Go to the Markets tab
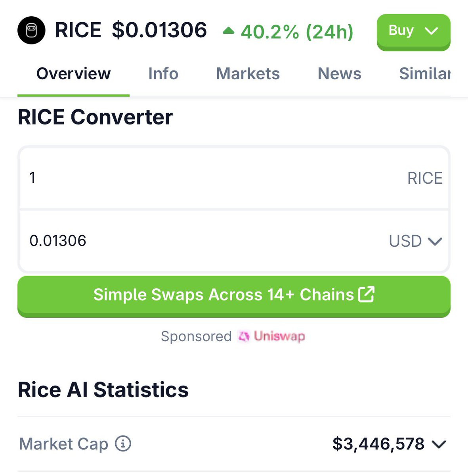This screenshot has height=476, width=468. click(248, 74)
